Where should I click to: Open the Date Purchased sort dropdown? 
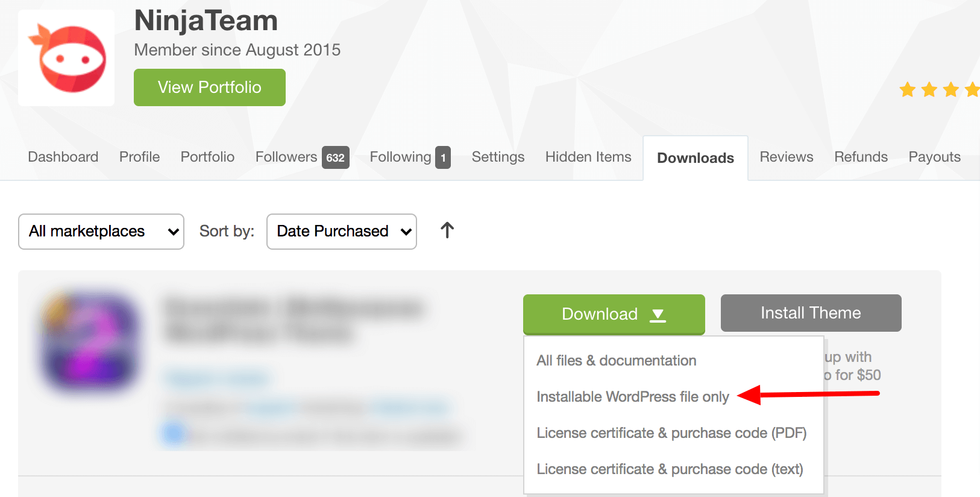[342, 232]
